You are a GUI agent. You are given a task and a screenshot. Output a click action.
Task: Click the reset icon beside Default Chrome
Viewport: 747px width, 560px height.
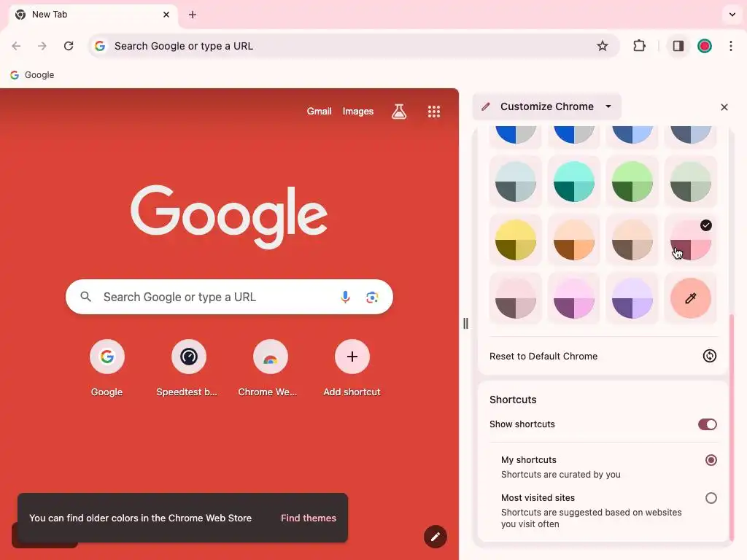tap(709, 356)
